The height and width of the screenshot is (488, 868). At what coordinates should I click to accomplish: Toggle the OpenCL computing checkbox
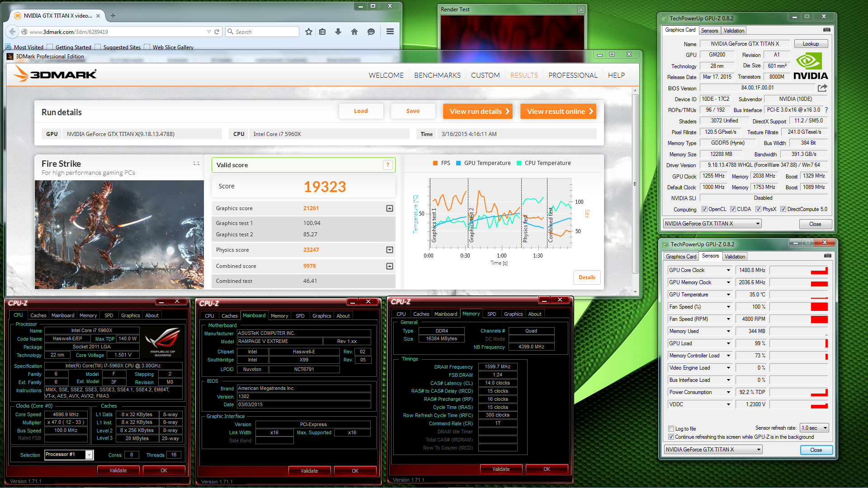point(704,209)
